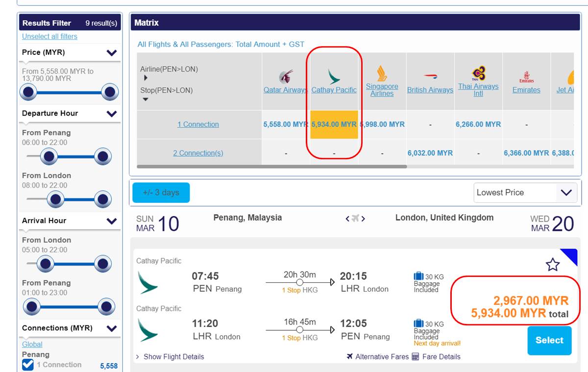
Task: Select the 2 Connection(s) matrix row
Action: (198, 153)
